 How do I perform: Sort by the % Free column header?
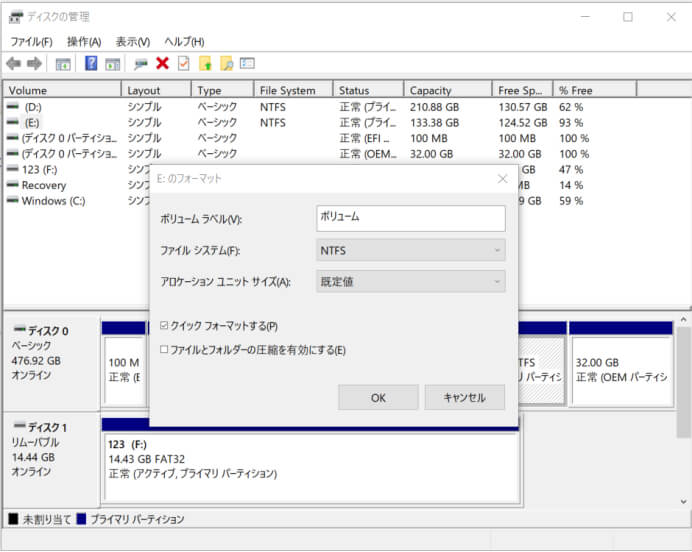point(595,90)
